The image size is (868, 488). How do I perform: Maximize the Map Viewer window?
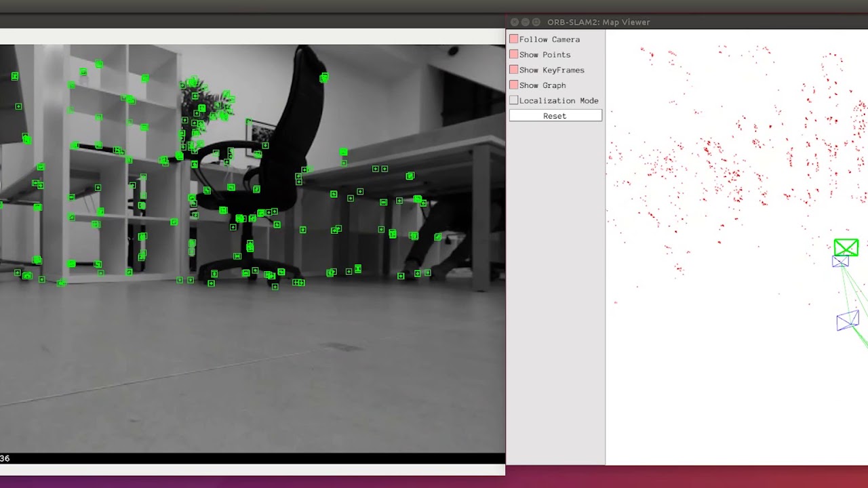[x=536, y=22]
